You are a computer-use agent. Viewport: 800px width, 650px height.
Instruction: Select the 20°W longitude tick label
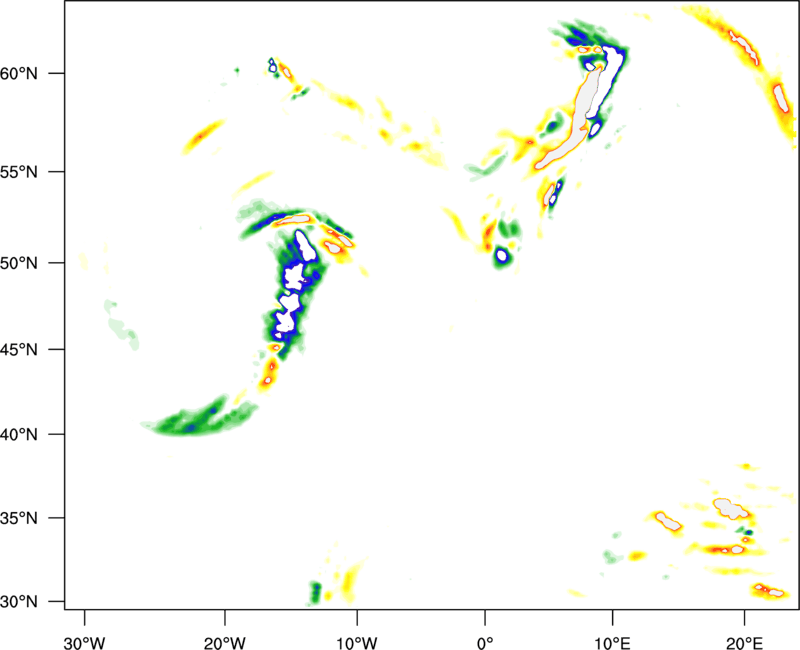(x=225, y=643)
